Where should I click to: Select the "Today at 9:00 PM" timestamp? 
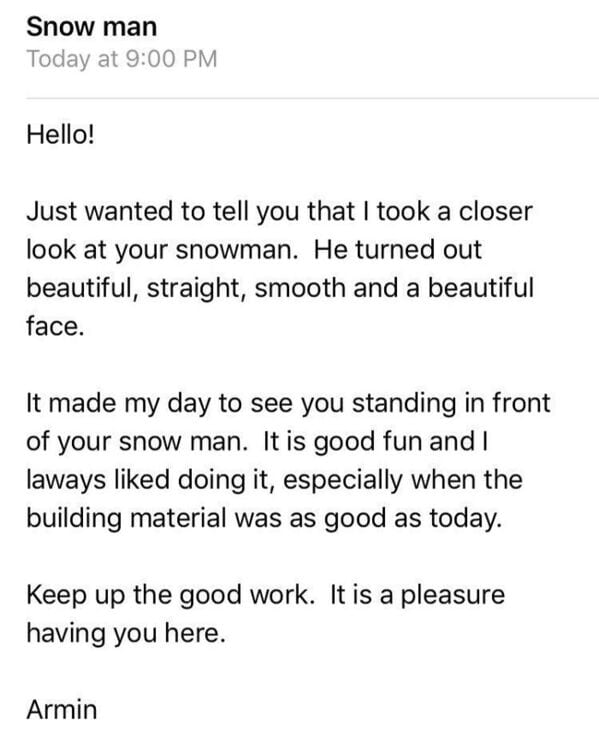click(122, 59)
